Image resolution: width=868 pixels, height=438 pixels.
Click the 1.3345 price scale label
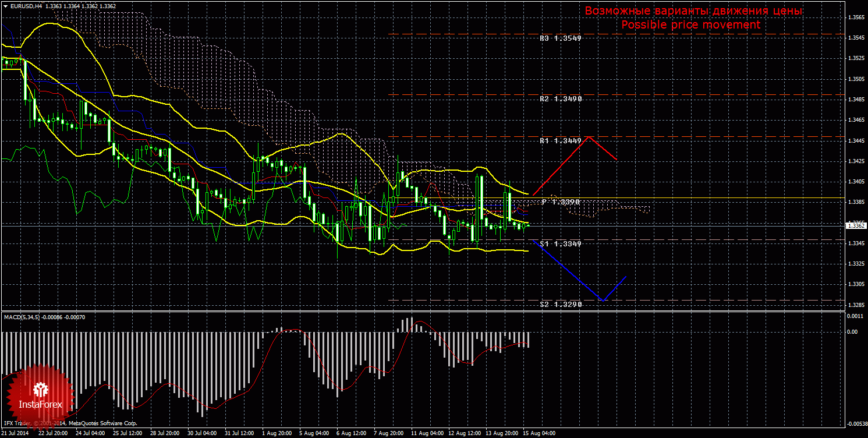pos(856,243)
